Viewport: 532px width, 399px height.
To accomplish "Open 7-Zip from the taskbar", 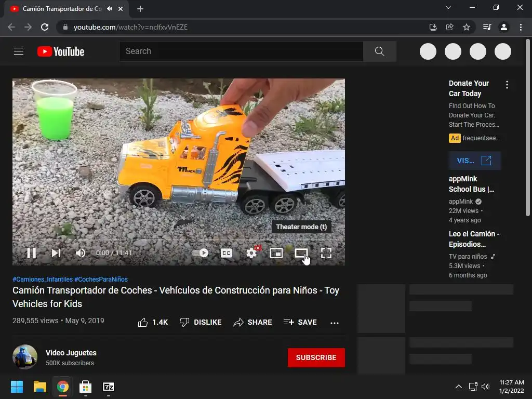I will point(109,387).
